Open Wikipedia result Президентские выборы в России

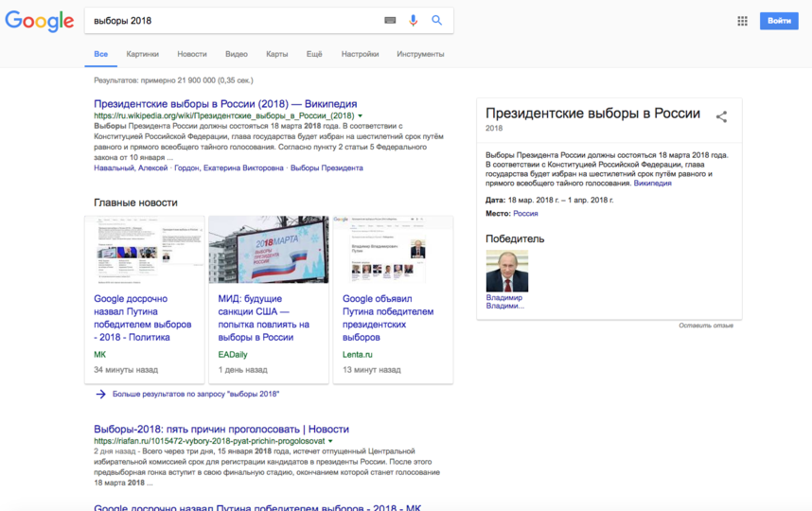(x=225, y=103)
